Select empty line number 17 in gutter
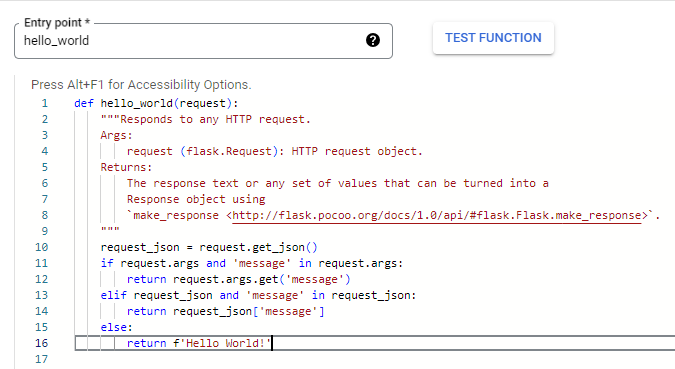 pyautogui.click(x=42, y=359)
